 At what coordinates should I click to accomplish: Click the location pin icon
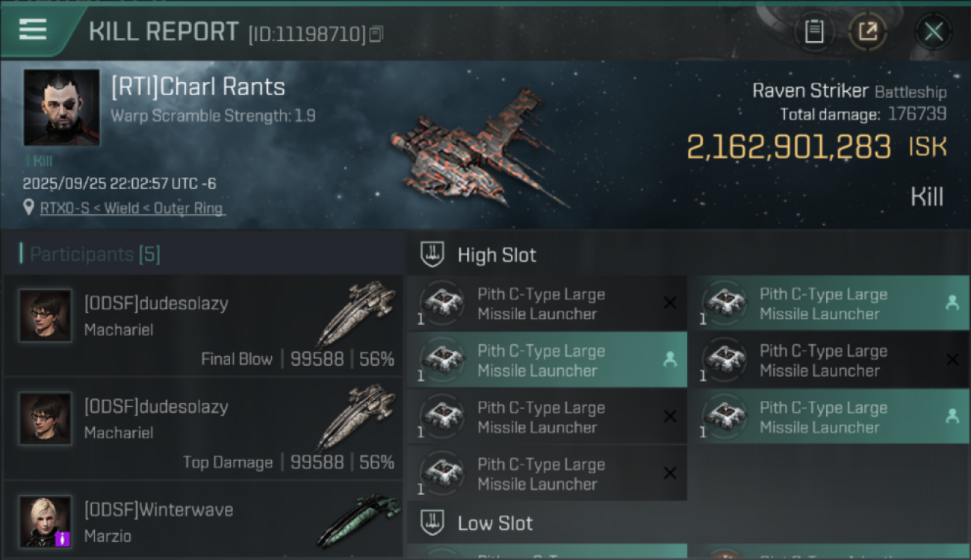point(29,208)
